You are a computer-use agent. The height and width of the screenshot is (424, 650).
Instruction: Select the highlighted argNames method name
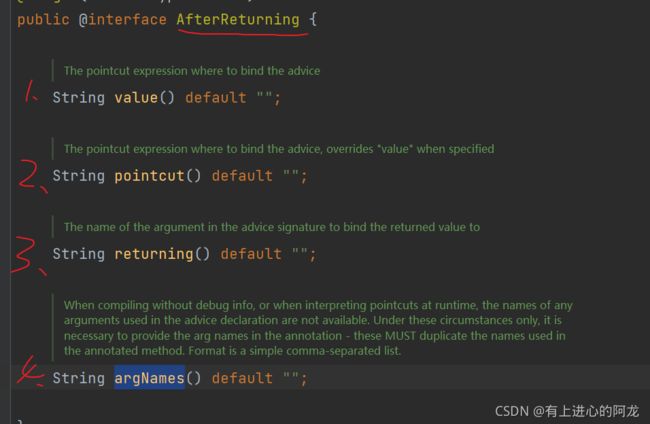[x=149, y=378]
